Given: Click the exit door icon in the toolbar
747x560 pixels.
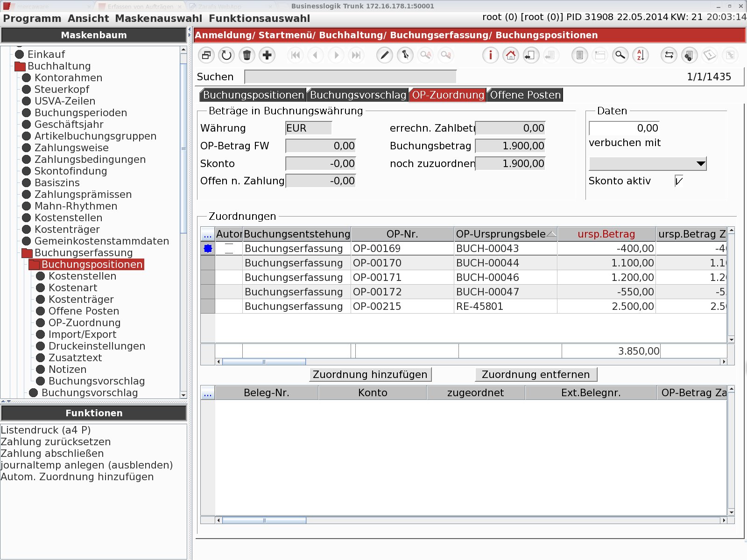Looking at the screenshot, I should pyautogui.click(x=531, y=56).
